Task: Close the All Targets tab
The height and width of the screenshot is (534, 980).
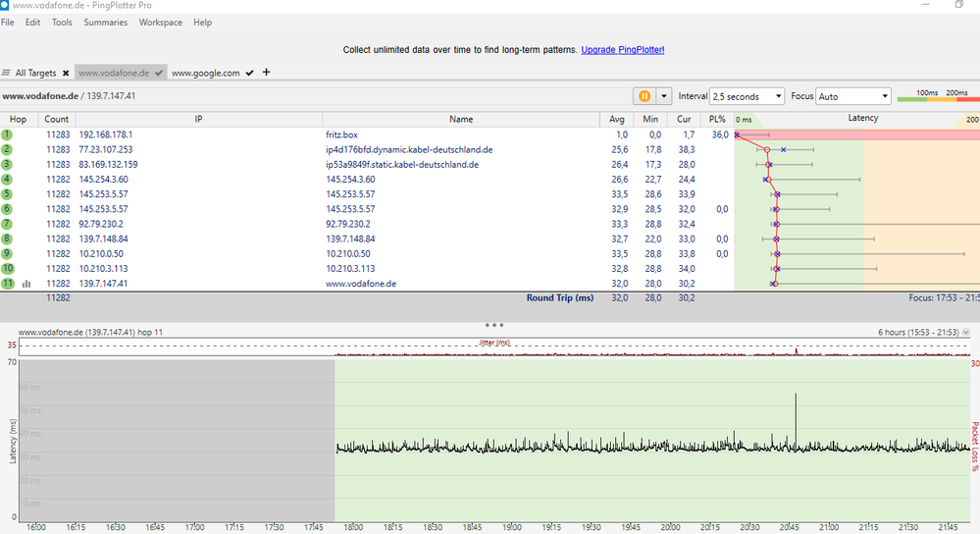Action: click(66, 73)
